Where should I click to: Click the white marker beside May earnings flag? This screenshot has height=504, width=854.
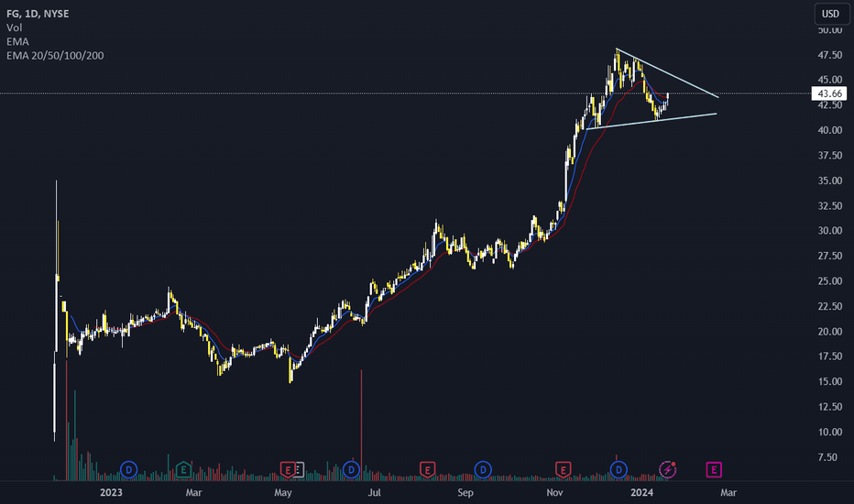299,469
